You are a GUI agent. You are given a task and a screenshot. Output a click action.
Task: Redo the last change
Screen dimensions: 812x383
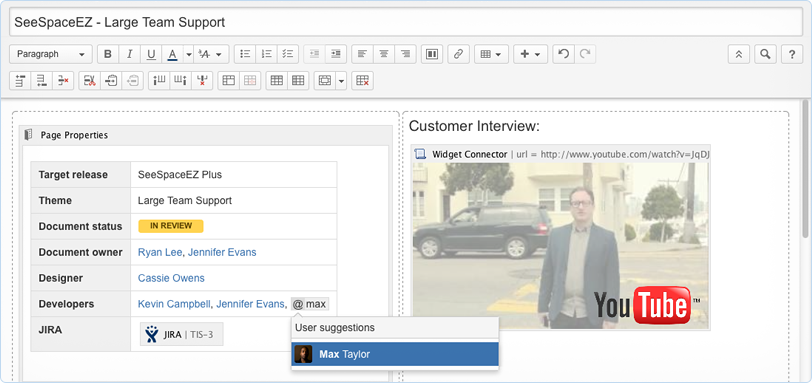pyautogui.click(x=585, y=54)
